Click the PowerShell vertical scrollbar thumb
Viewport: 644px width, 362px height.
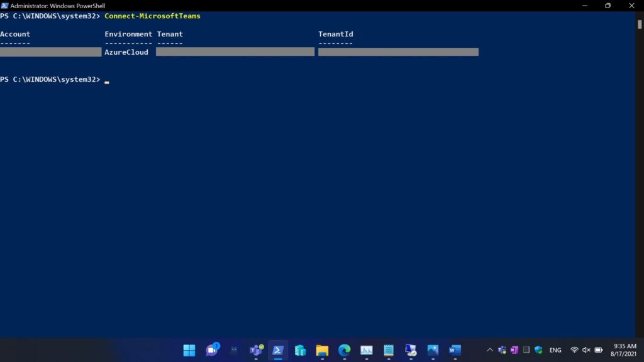(x=640, y=25)
